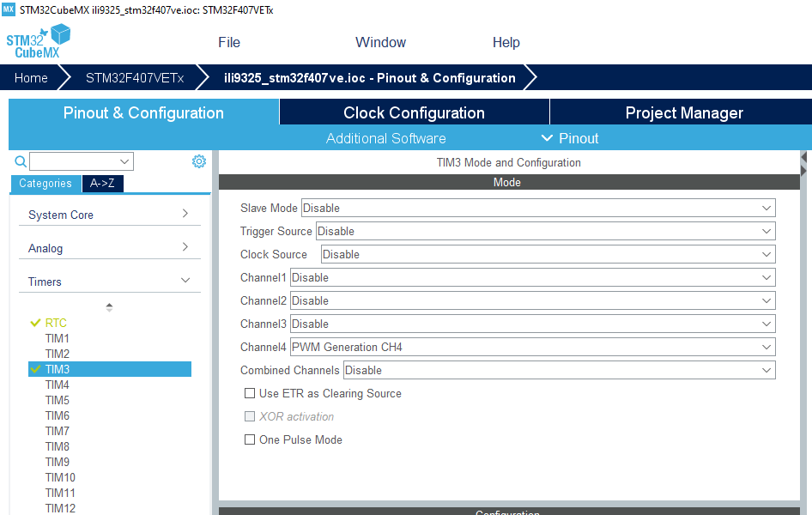Image resolution: width=812 pixels, height=515 pixels.
Task: Select Pinout & Configuration tab
Action: click(x=143, y=112)
